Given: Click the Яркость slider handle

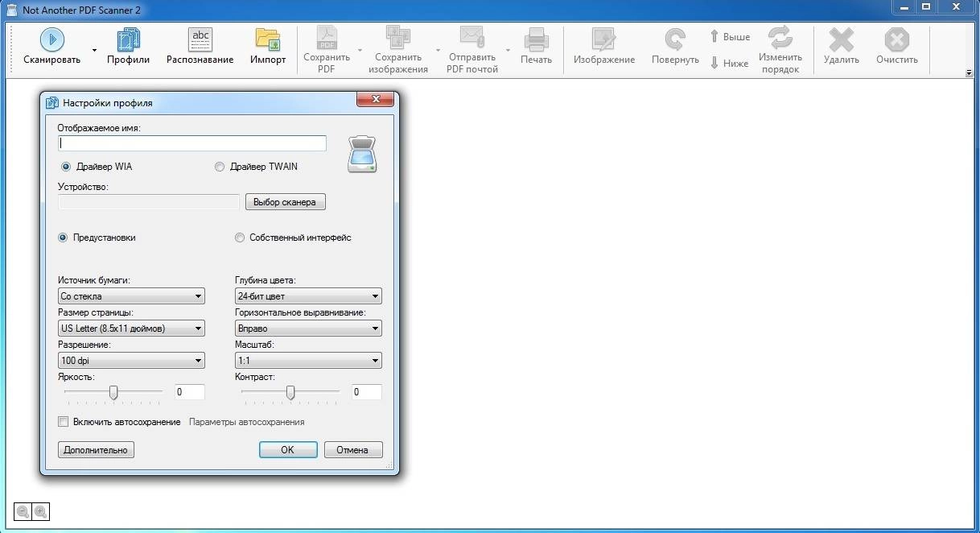Looking at the screenshot, I should 113,392.
